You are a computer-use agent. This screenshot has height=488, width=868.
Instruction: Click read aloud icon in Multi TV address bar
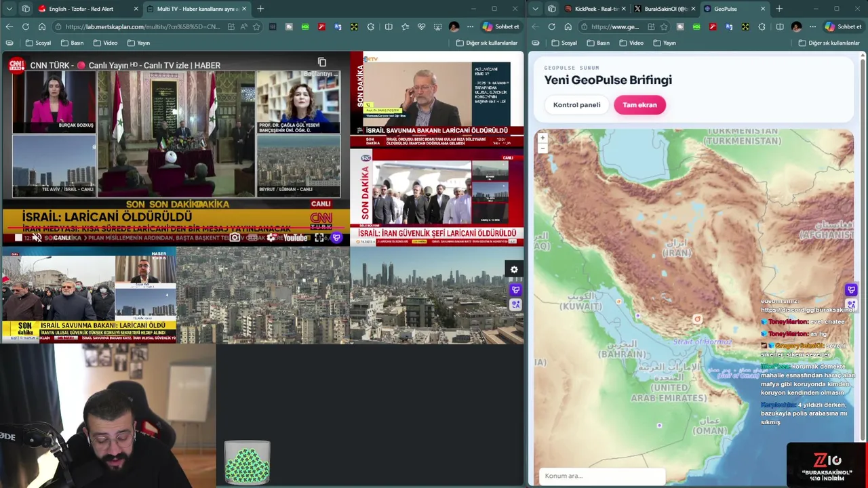(243, 26)
